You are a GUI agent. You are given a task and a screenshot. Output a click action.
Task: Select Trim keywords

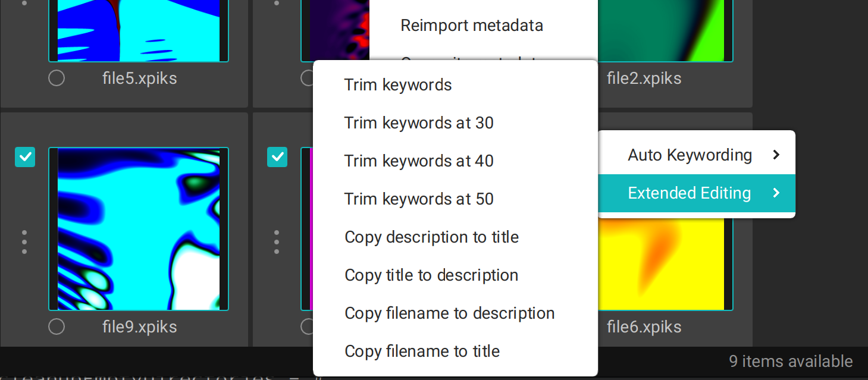398,84
